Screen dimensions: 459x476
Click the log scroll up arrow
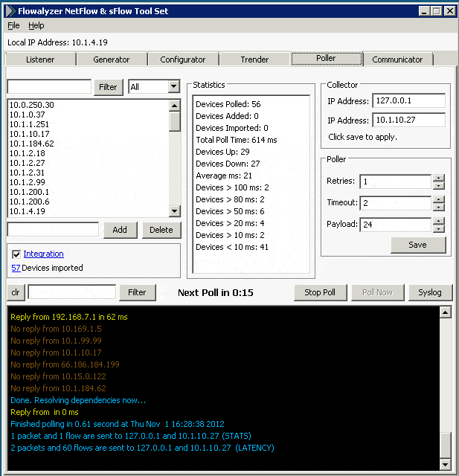tap(445, 312)
